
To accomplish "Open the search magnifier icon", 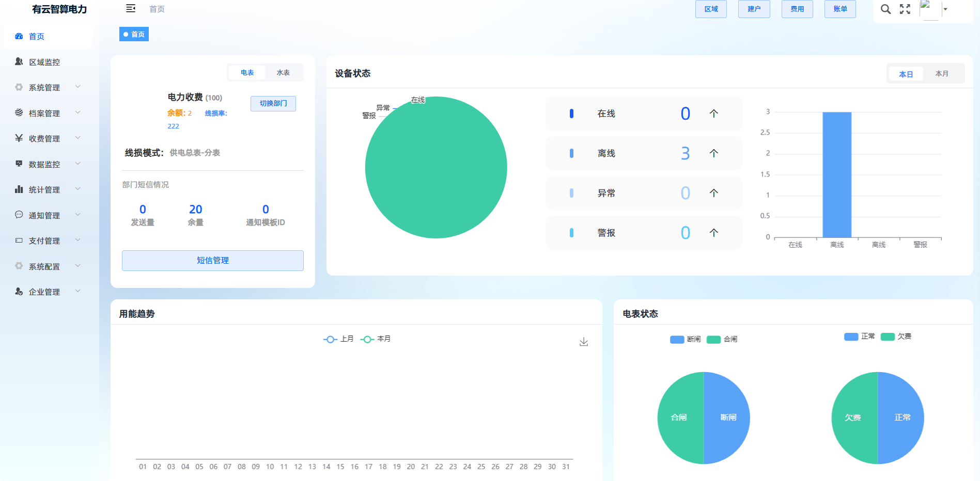I will click(x=885, y=9).
